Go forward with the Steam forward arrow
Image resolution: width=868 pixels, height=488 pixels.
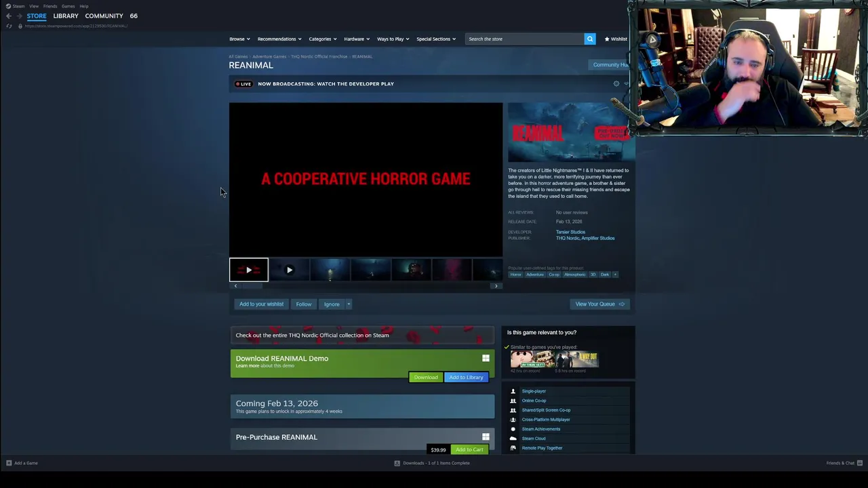click(19, 16)
